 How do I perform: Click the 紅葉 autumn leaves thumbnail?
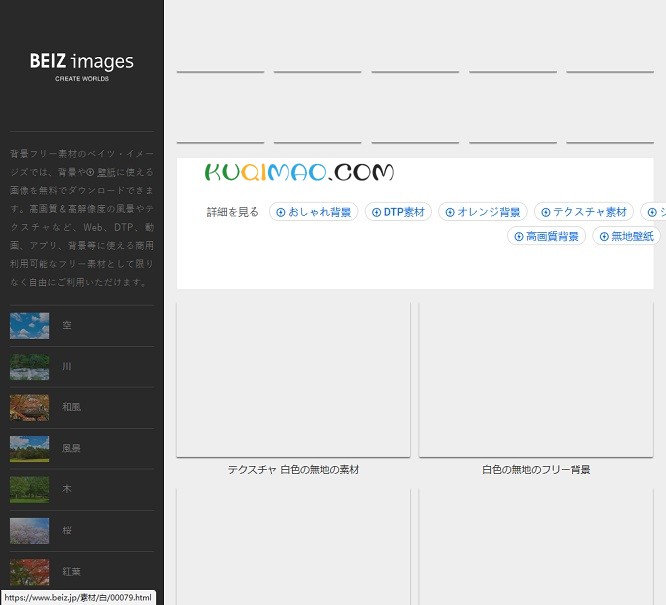pos(29,572)
